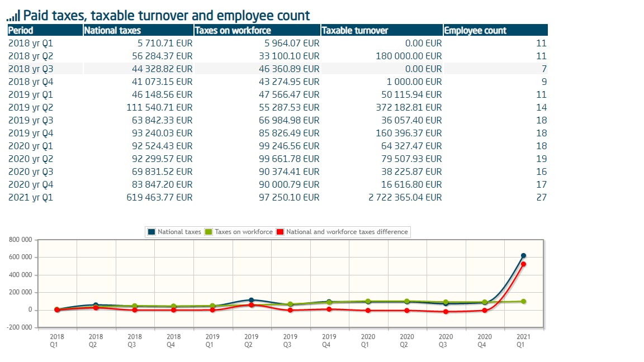Click the 99 661.78 EUR workforce taxes value
Viewport: 644px width, 362px height.
(x=289, y=159)
